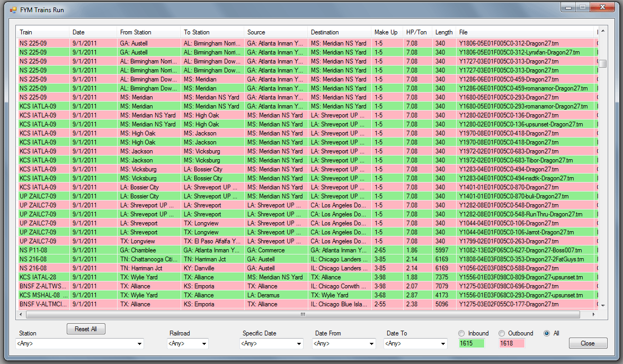Select the All radio button
Image resolution: width=623 pixels, height=364 pixels.
coord(547,333)
